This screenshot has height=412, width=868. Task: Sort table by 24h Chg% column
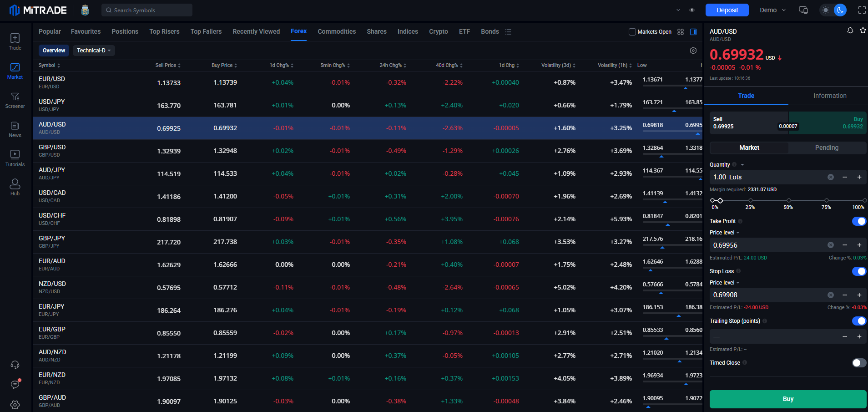[393, 66]
